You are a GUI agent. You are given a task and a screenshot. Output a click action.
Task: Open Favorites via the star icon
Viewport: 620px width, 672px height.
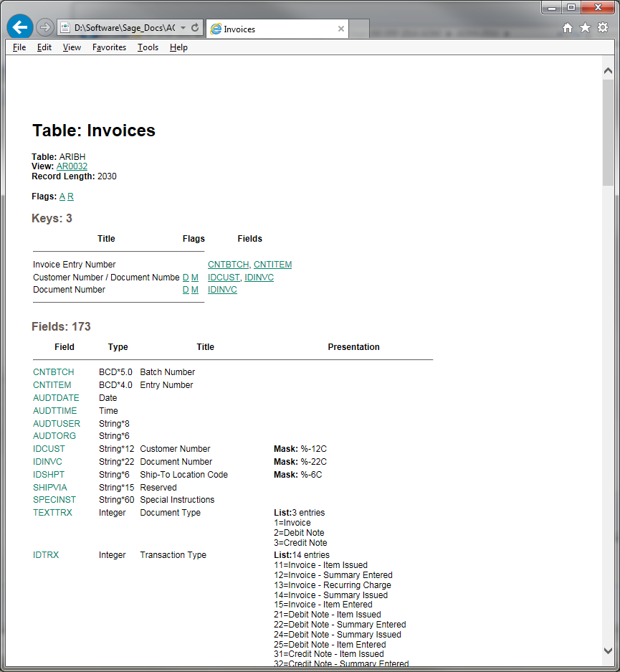[585, 28]
